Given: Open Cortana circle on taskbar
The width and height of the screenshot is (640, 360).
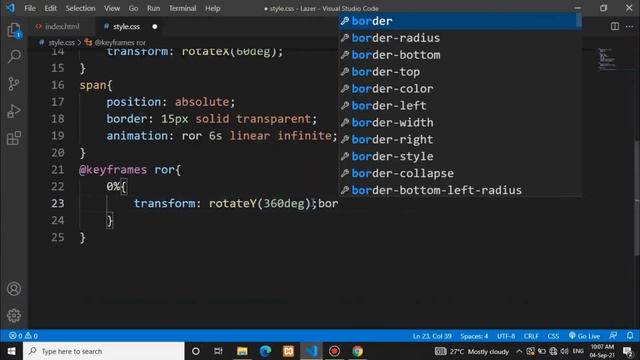Looking at the screenshot, I should pos(196,351).
